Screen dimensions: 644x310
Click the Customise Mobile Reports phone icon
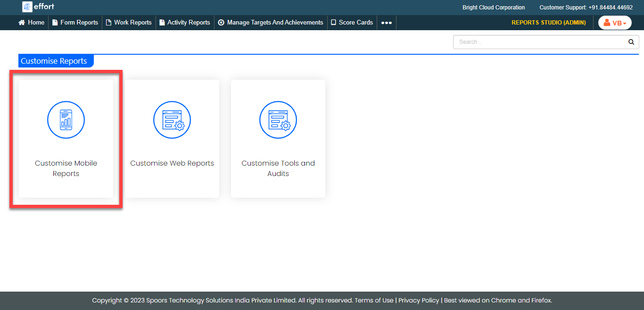point(66,120)
